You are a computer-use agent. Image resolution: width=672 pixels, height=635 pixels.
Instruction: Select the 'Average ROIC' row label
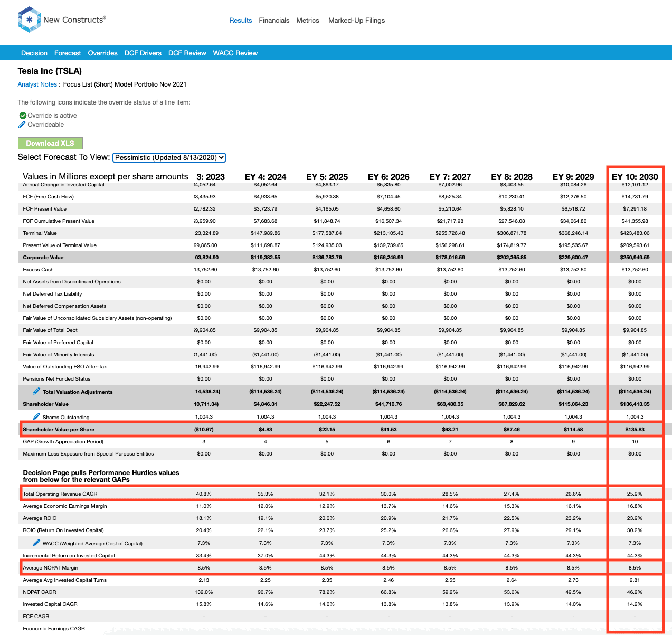[40, 518]
